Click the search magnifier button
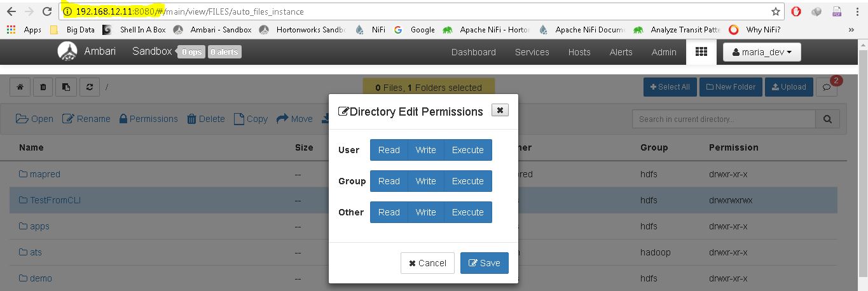 [827, 119]
